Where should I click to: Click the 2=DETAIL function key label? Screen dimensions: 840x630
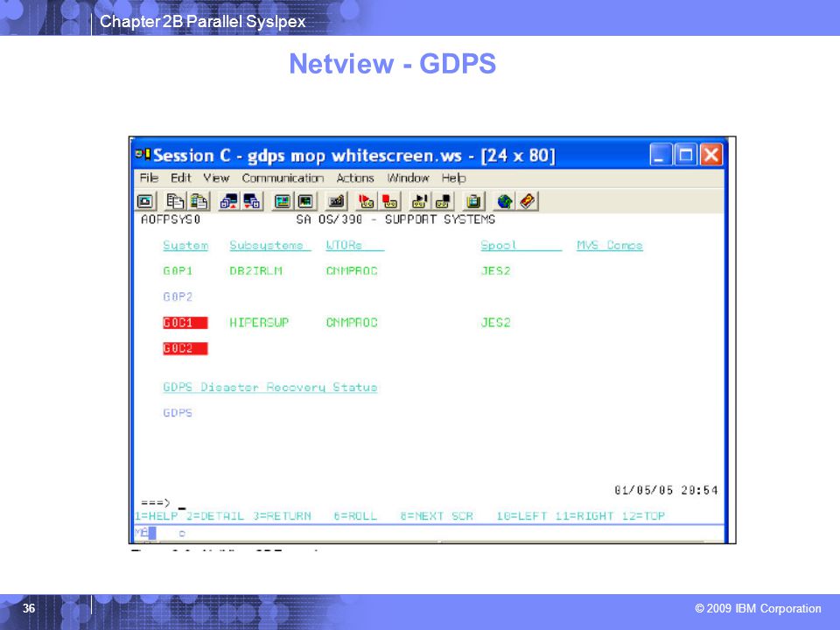[x=215, y=516]
